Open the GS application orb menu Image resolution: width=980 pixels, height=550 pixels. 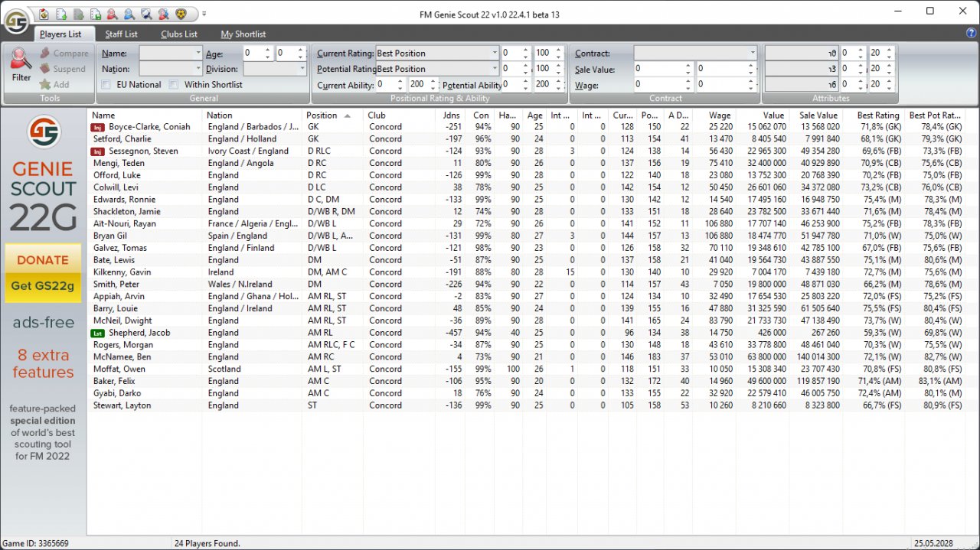pyautogui.click(x=16, y=20)
